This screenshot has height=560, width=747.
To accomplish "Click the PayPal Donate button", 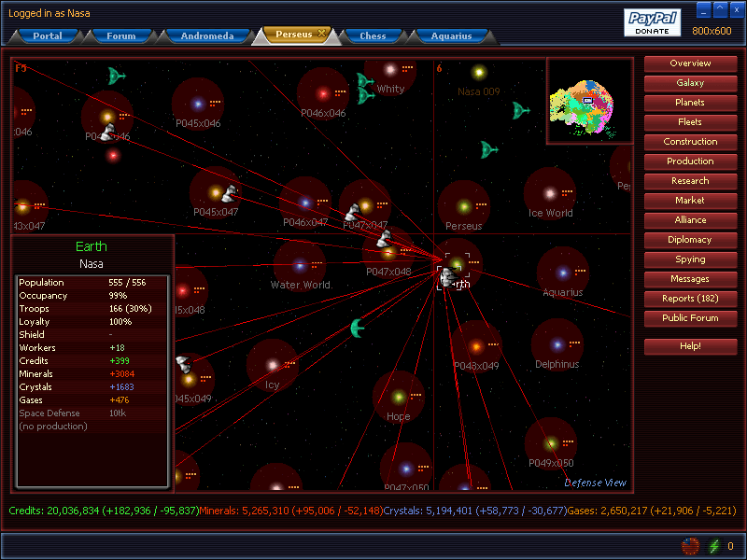I will tap(652, 22).
